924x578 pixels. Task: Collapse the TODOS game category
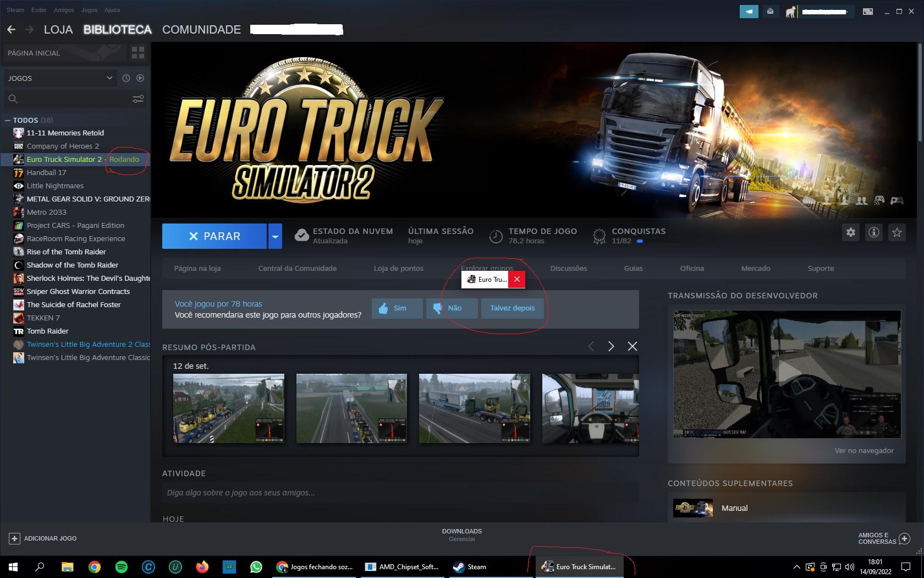(x=8, y=120)
